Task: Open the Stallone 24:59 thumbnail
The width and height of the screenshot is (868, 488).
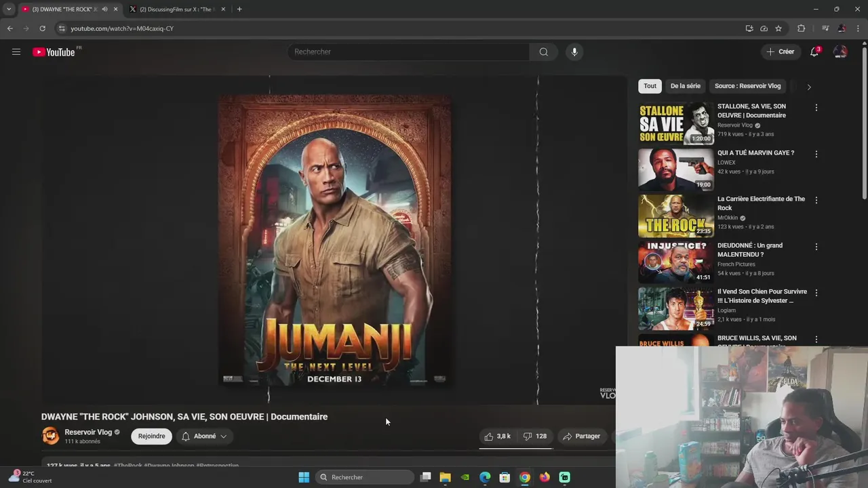Action: pyautogui.click(x=675, y=308)
